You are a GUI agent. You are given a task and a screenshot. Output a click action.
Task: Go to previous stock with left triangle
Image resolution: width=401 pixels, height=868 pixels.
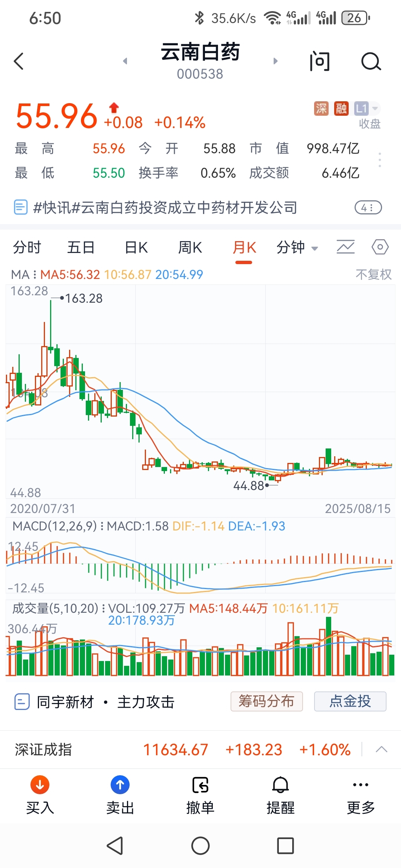tap(125, 61)
